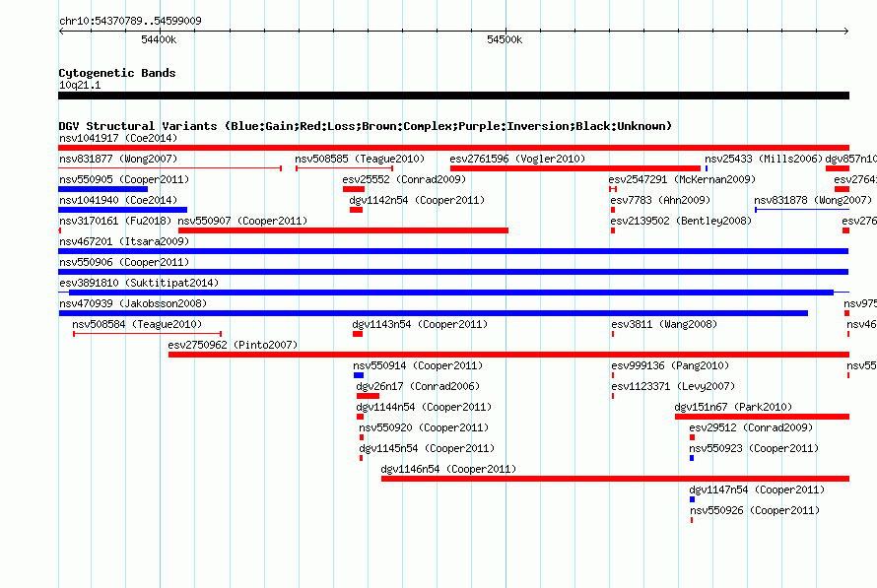Click the blue gain bar under nsv1041940
Image resolution: width=877 pixels, height=588 pixels.
point(122,210)
